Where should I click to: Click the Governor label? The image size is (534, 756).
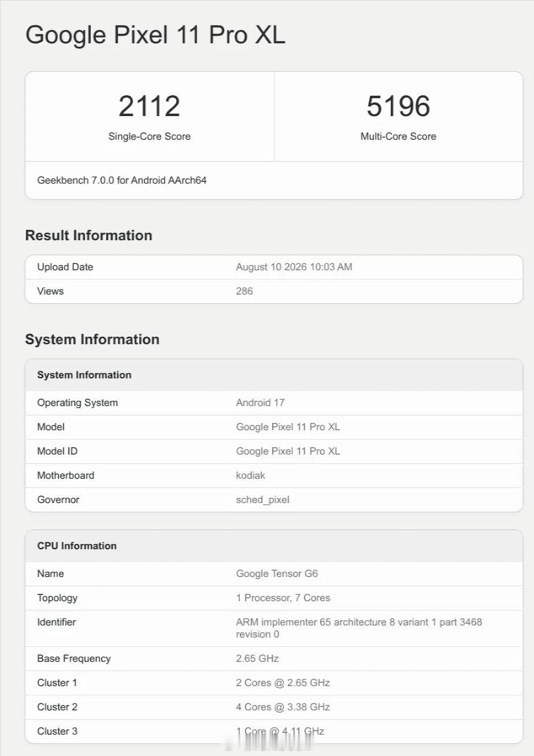58,500
